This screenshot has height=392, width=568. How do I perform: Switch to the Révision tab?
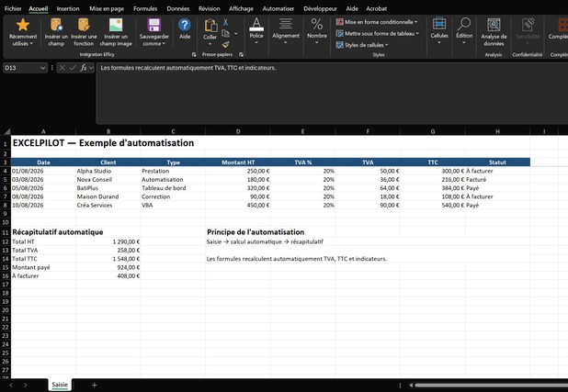pyautogui.click(x=209, y=8)
